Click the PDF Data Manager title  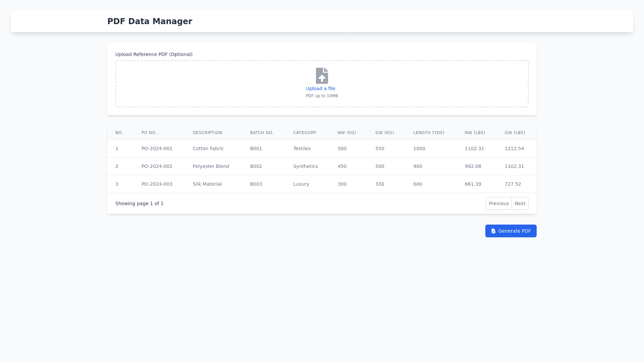(150, 21)
